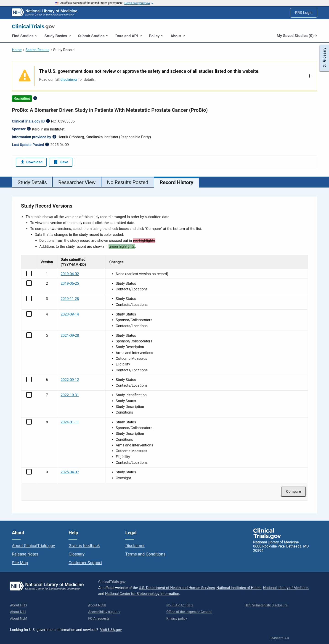Select the checkbox for version 1
Image resolution: width=329 pixels, height=644 pixels.
(x=29, y=274)
